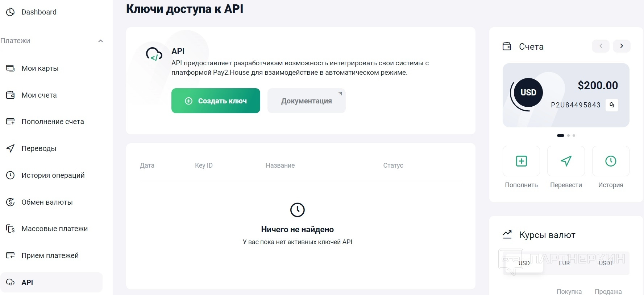Open the Документация link button
This screenshot has width=644, height=295.
tap(306, 101)
